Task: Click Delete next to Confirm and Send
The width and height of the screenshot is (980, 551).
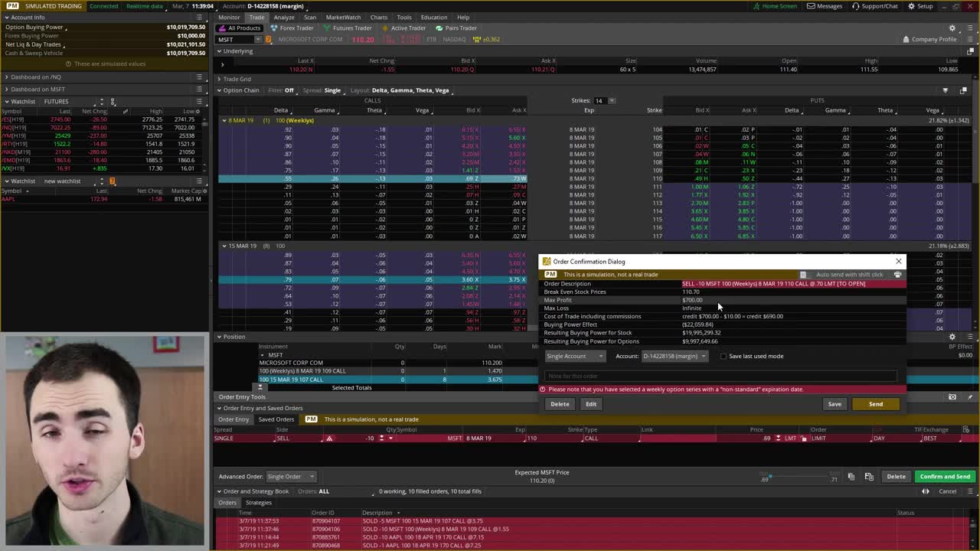Action: (896, 477)
